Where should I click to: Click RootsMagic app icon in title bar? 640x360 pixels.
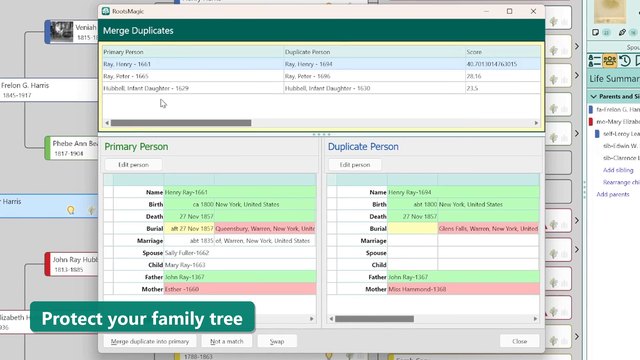coord(106,11)
